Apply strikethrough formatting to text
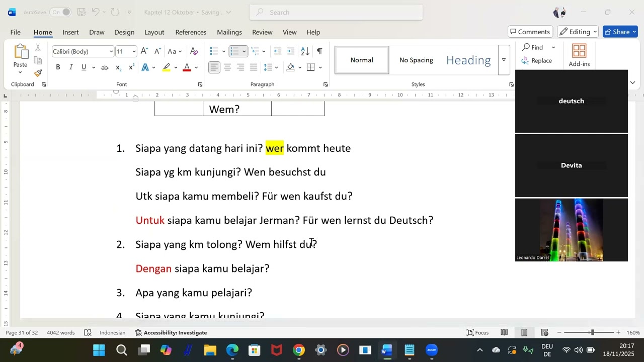The image size is (644, 362). tap(105, 67)
